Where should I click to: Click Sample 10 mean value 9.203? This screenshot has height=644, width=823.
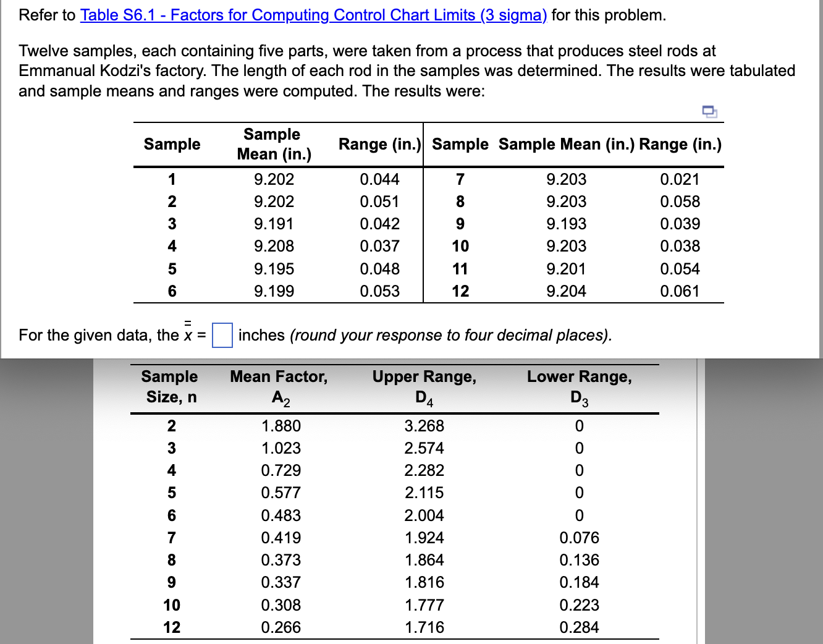(x=566, y=246)
